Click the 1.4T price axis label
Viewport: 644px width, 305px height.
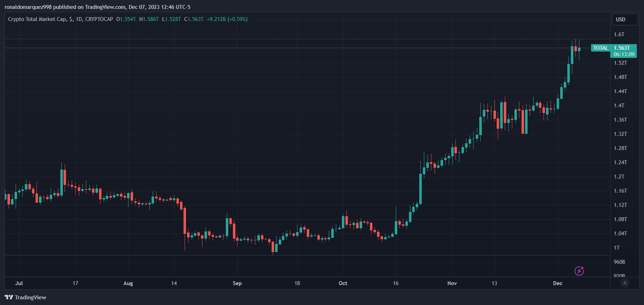click(x=619, y=106)
